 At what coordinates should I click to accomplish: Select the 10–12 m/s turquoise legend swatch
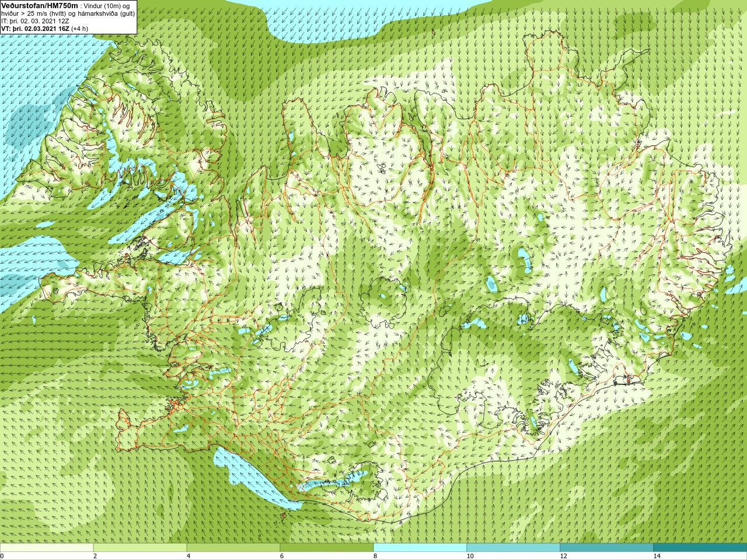(x=514, y=548)
